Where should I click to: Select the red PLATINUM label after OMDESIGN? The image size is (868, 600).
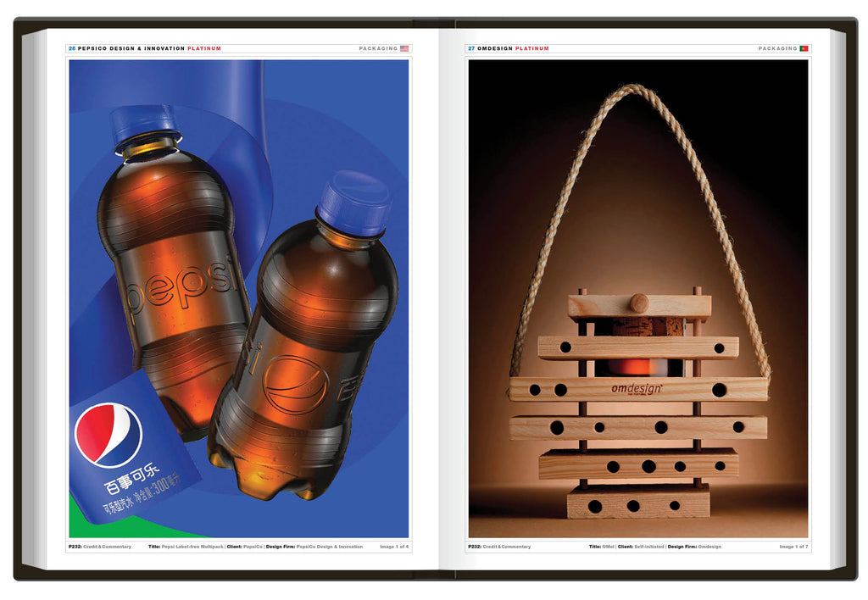coord(531,49)
